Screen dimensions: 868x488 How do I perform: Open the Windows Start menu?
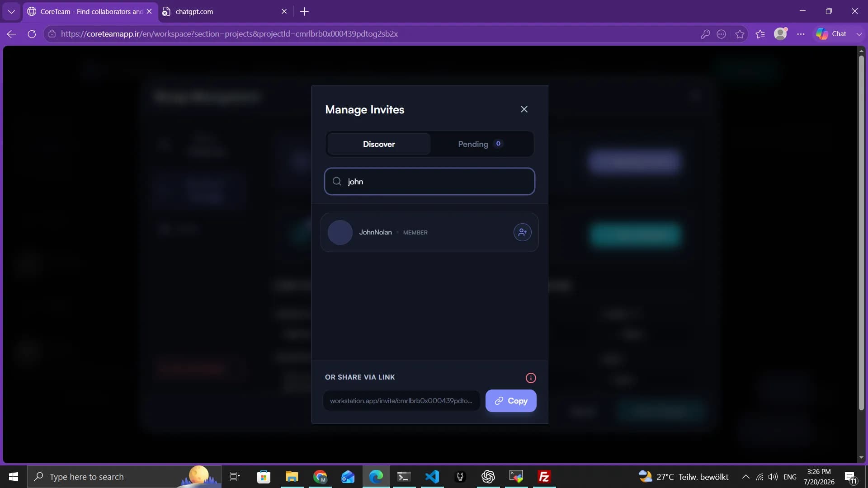click(14, 477)
